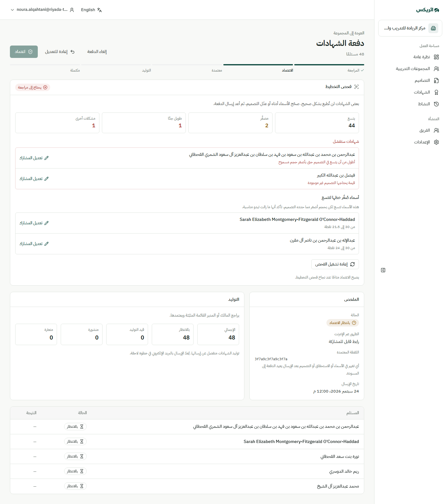This screenshot has width=446, height=504.
Task: Click the الشهادات award icon
Action: [x=436, y=92]
